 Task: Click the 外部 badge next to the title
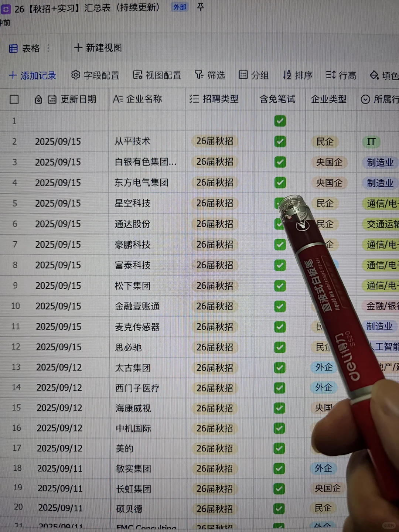(x=180, y=7)
